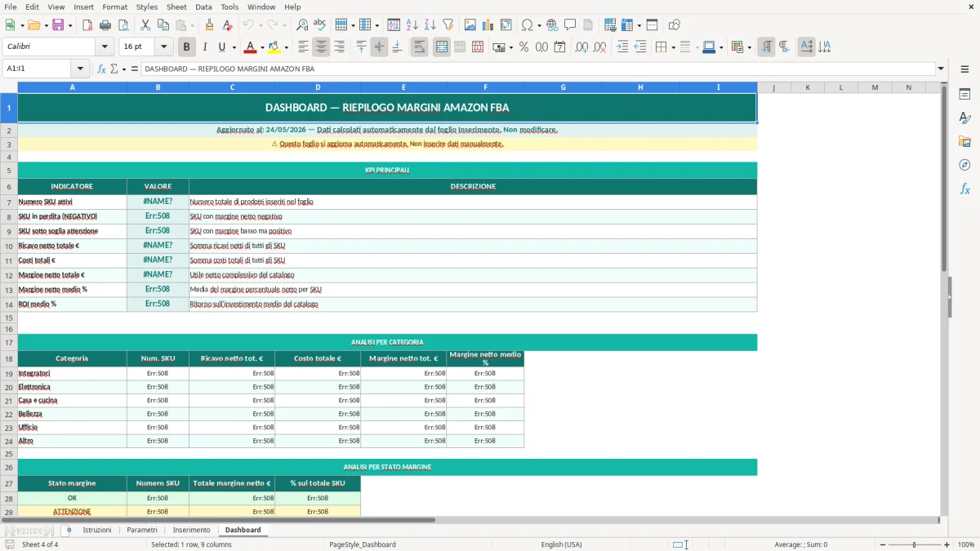The image size is (980, 551).
Task: Apply the red font color
Action: [x=251, y=47]
